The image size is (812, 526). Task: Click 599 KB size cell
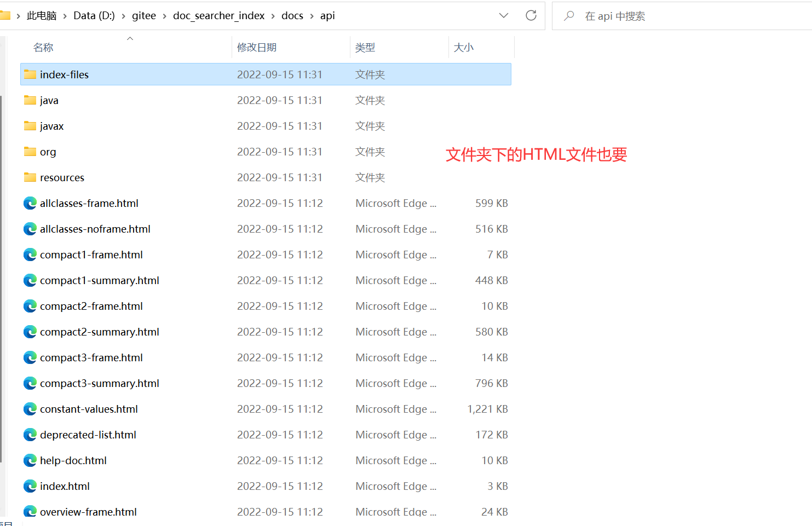[x=491, y=203]
